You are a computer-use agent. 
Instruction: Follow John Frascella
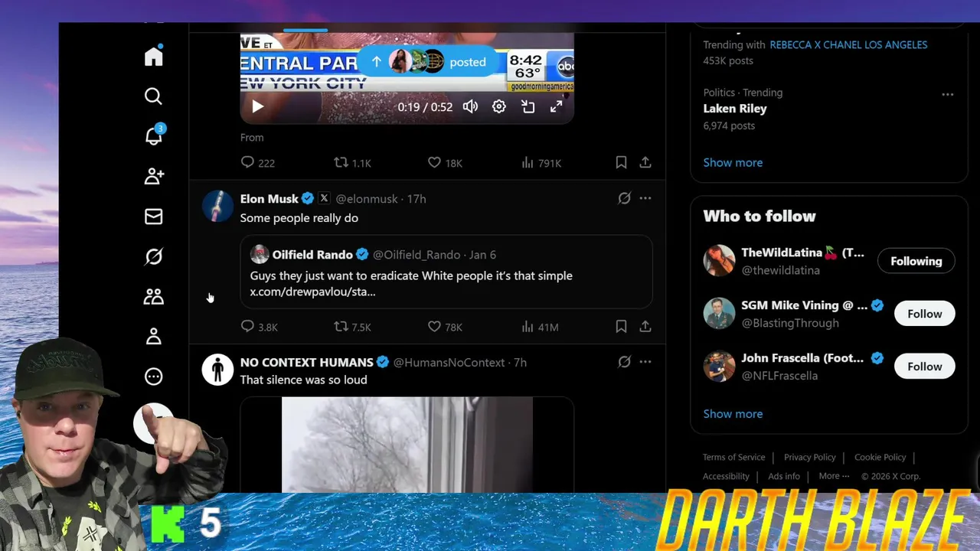(925, 367)
